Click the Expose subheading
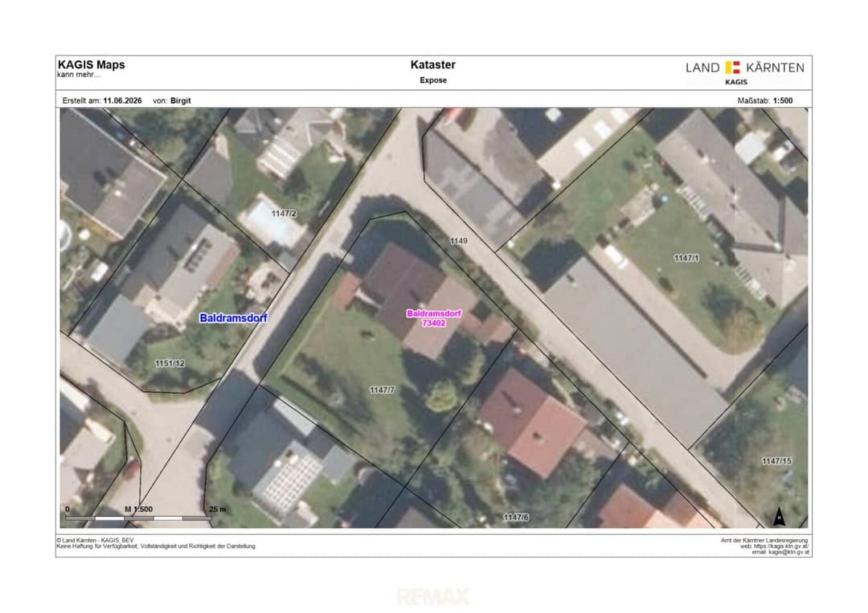Screen dimensions: 868x613 click(x=433, y=80)
